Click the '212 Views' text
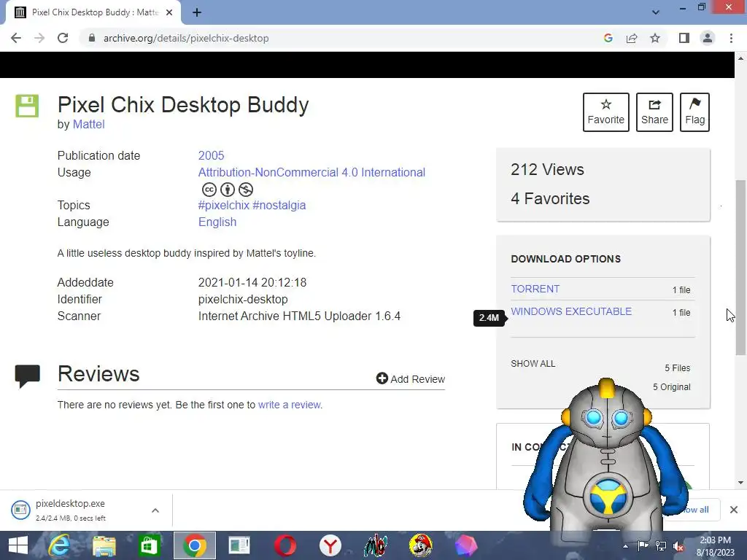 [x=547, y=169]
